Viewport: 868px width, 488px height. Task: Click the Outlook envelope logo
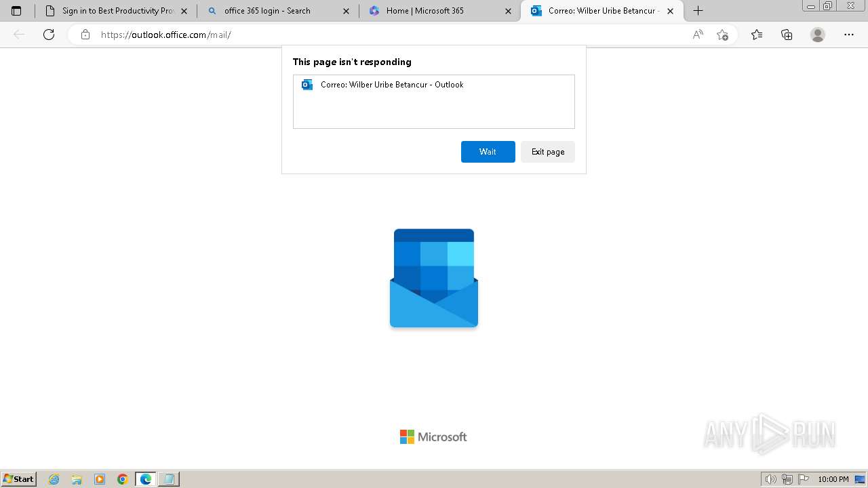434,278
